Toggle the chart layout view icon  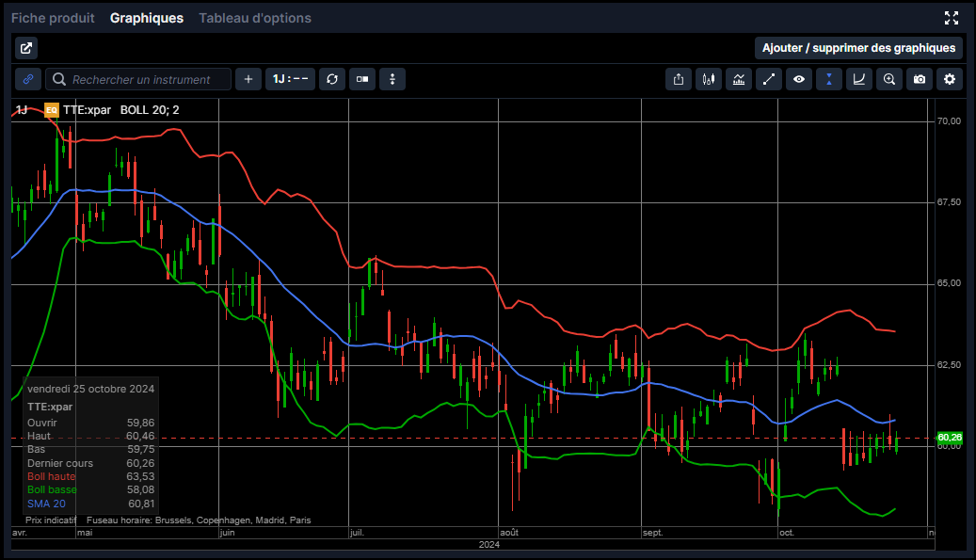click(x=362, y=79)
